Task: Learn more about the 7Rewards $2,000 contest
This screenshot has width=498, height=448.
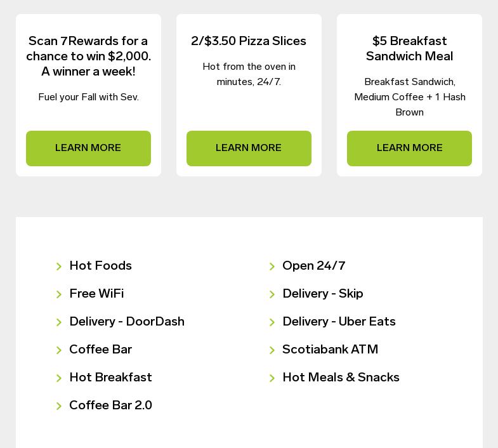Action: tap(88, 148)
